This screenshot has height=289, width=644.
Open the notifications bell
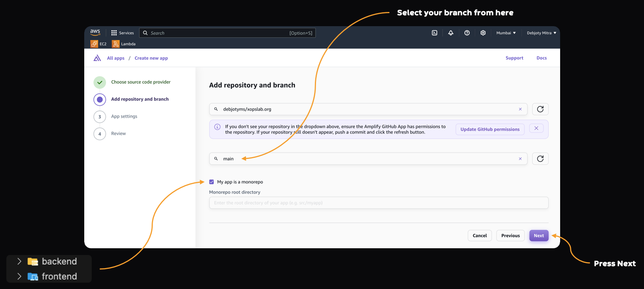pos(451,33)
